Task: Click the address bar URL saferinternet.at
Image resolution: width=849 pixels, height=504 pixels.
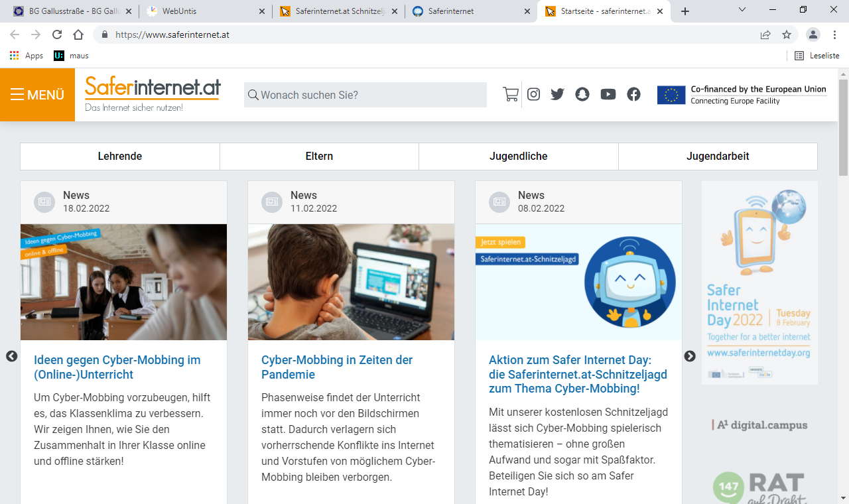Action: (x=172, y=34)
